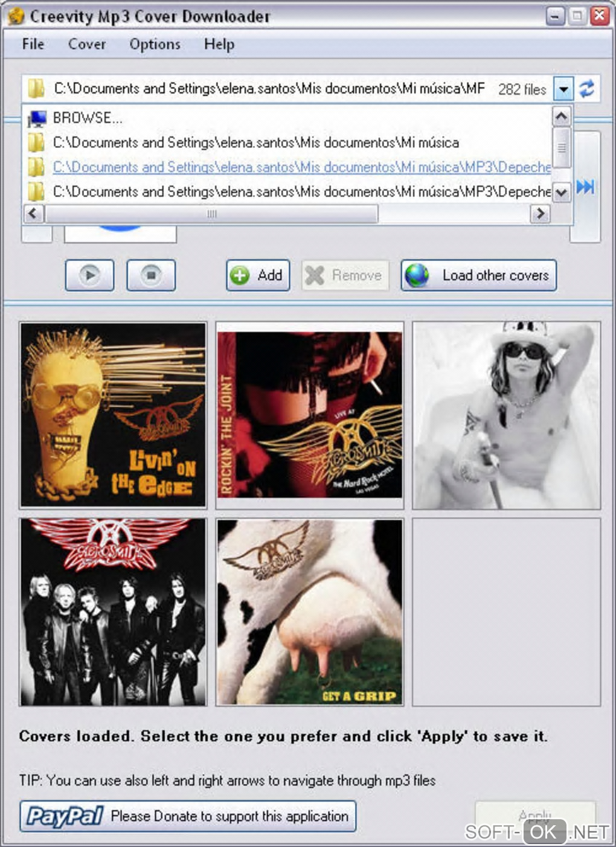Click Load other covers button
Viewport: 616px width, 847px height.
[478, 275]
